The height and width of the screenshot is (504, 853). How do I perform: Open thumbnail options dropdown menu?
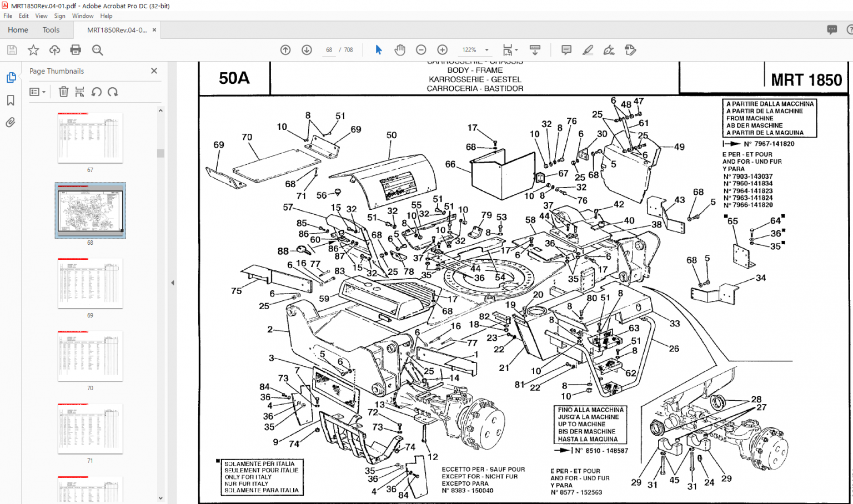coord(37,92)
